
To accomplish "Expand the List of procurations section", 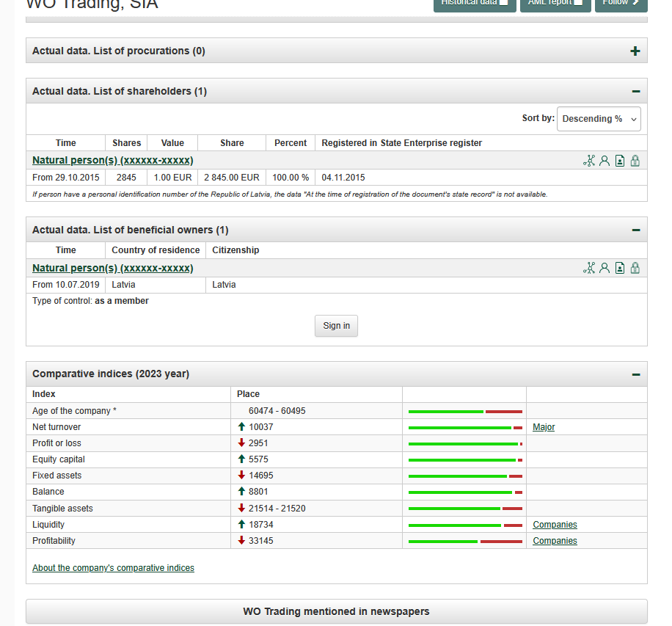I will pyautogui.click(x=635, y=51).
